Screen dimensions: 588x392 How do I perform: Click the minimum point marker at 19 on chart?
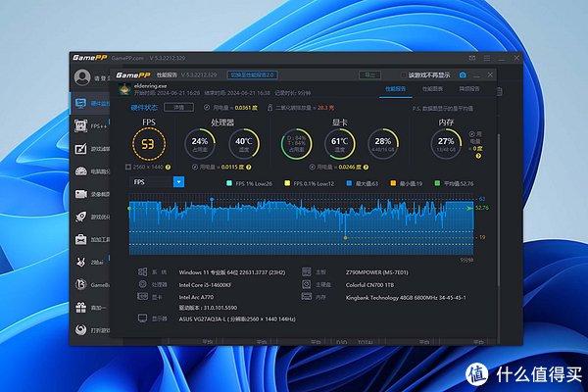coord(345,238)
